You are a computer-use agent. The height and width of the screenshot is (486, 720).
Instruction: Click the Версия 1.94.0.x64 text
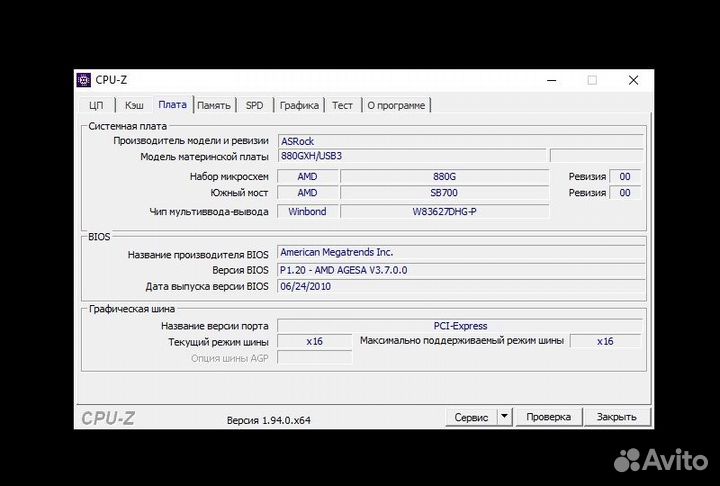pos(269,420)
